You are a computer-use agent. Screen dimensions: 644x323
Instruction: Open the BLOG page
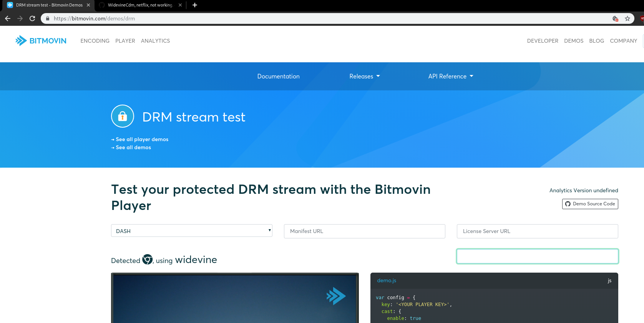point(596,41)
